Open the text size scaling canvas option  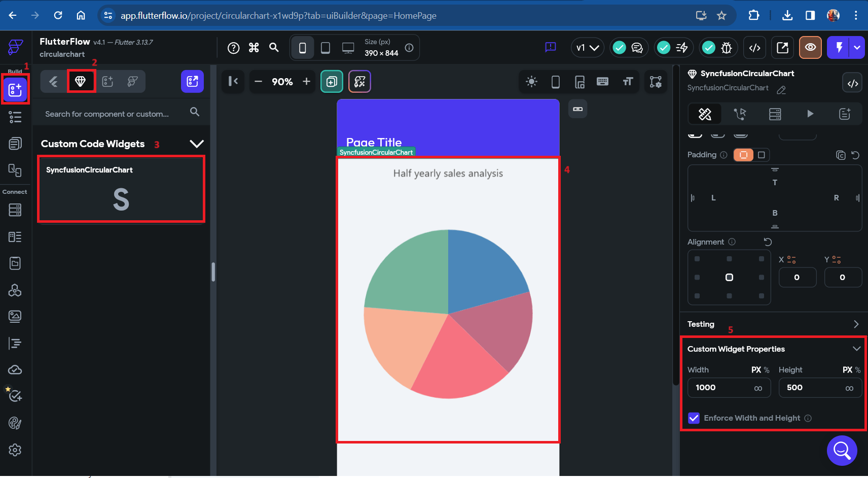(x=628, y=82)
